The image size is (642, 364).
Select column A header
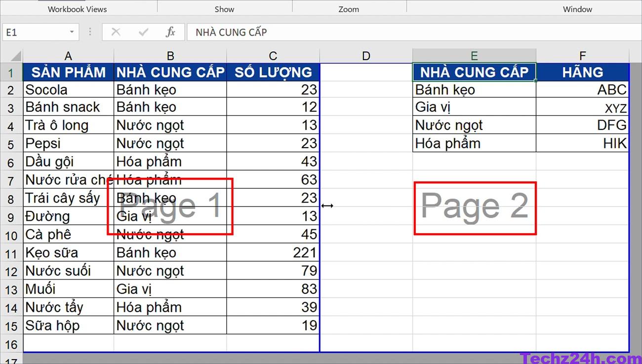[x=68, y=56]
